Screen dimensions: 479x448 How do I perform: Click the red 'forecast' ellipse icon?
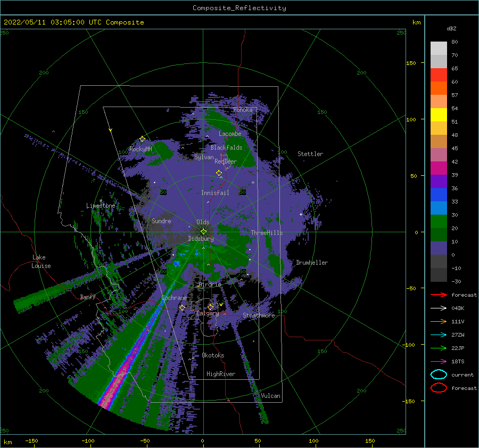tap(439, 388)
